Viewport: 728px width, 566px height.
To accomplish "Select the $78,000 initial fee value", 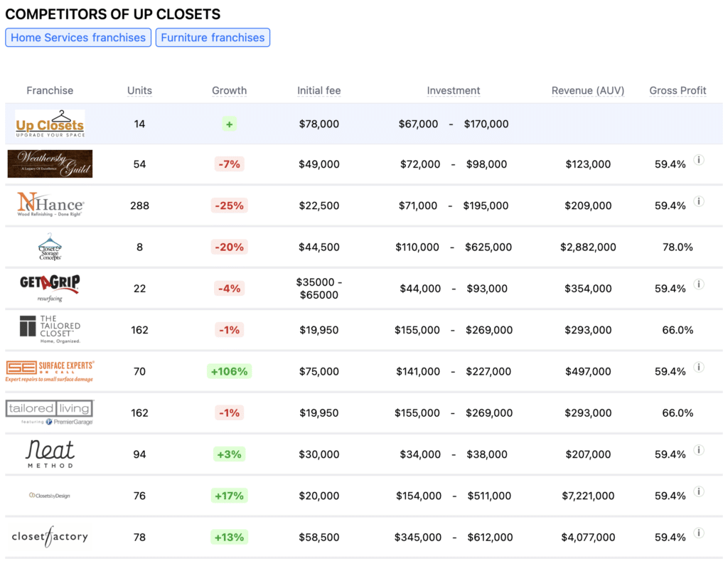I will pyautogui.click(x=319, y=124).
